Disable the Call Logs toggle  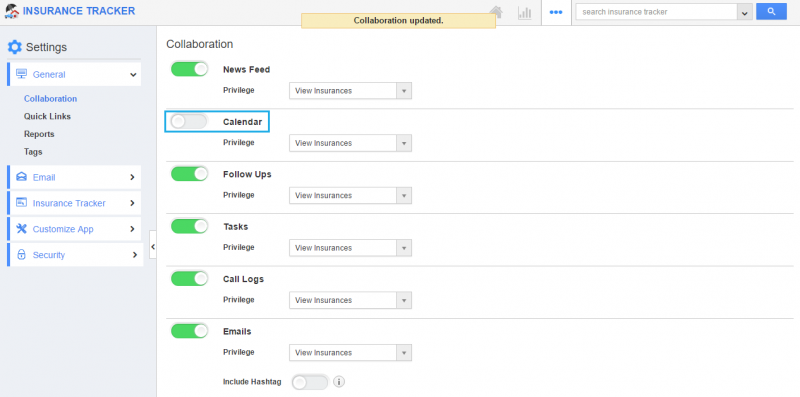click(x=189, y=279)
